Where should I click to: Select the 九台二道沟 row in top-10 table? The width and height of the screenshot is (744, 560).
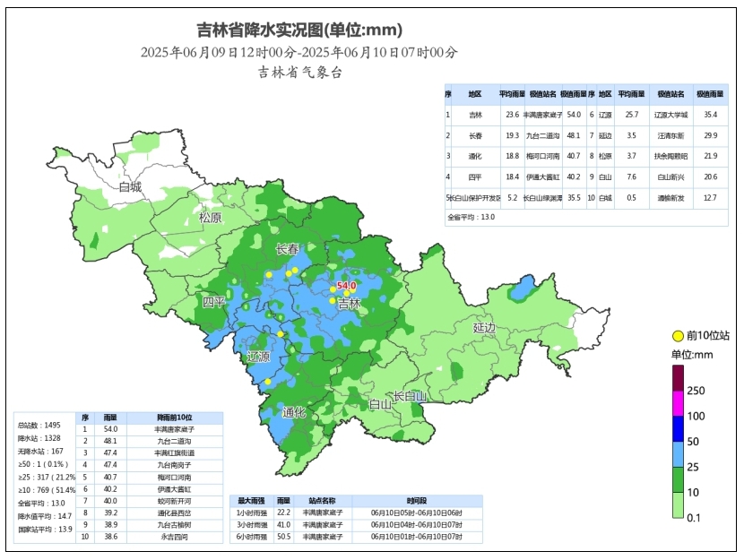174,441
